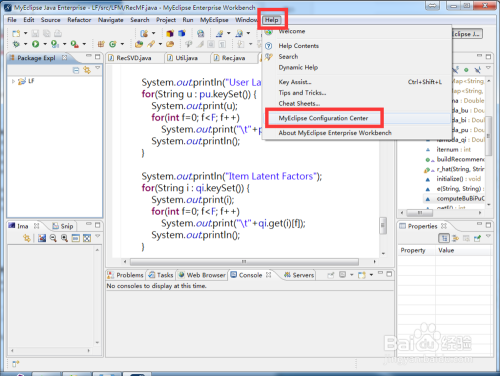
Task: Open the MyEclipse menu in the menu bar
Action: pyautogui.click(x=214, y=20)
